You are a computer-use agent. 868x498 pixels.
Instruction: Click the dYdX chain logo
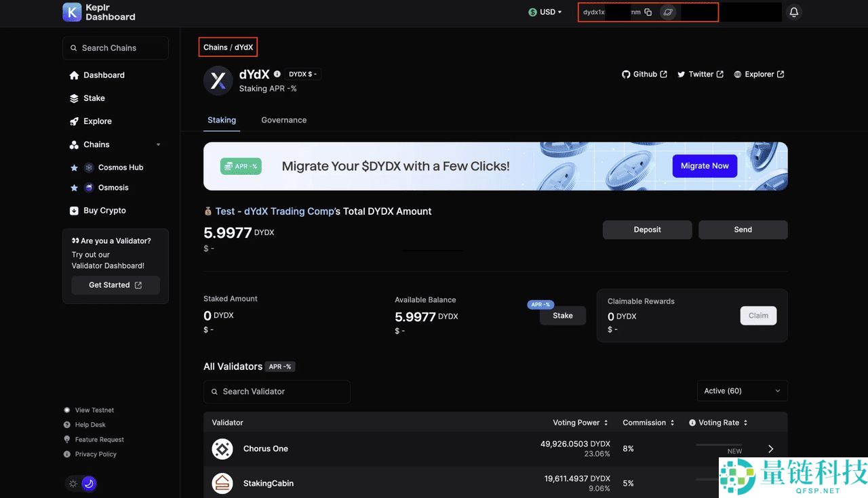tap(218, 81)
